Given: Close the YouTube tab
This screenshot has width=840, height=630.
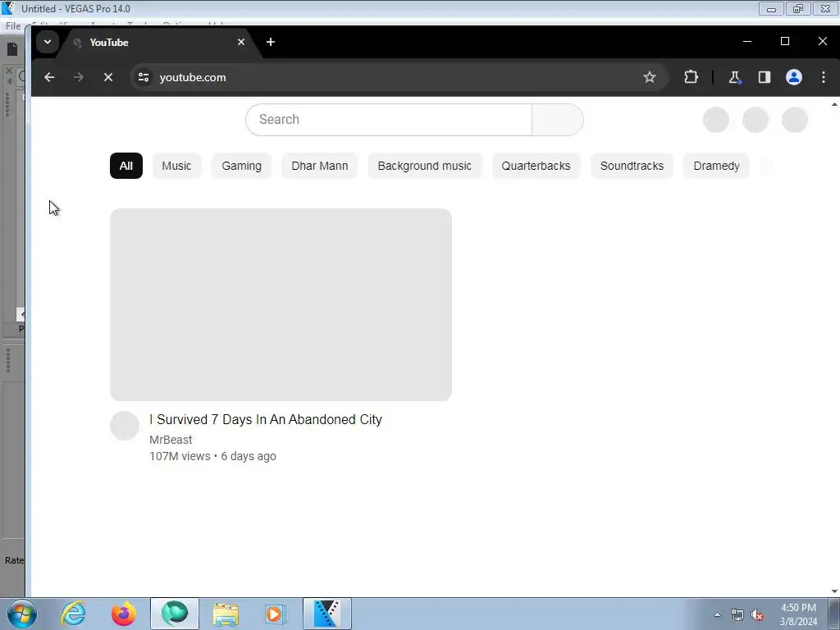Looking at the screenshot, I should point(241,42).
